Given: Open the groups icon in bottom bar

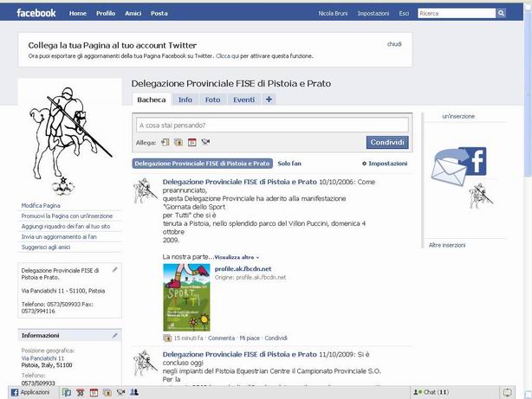Looking at the screenshot, I should point(134,392).
